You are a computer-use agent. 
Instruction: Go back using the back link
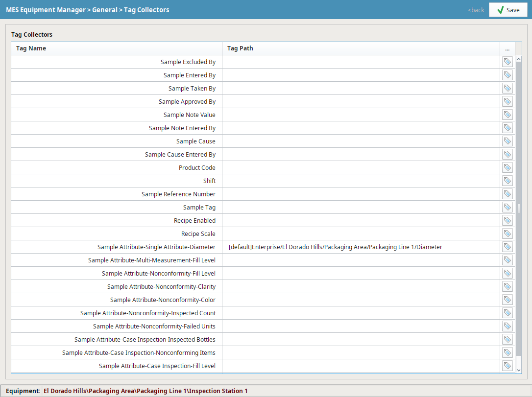476,10
